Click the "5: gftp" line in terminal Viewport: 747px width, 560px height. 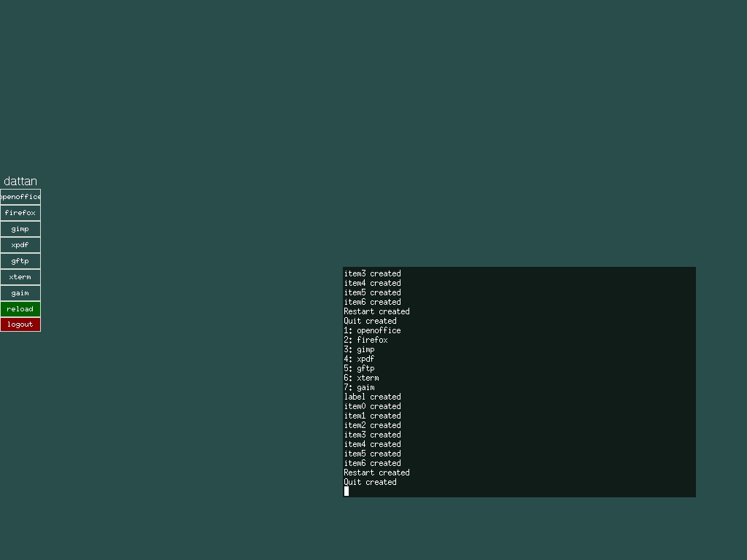[x=359, y=368]
